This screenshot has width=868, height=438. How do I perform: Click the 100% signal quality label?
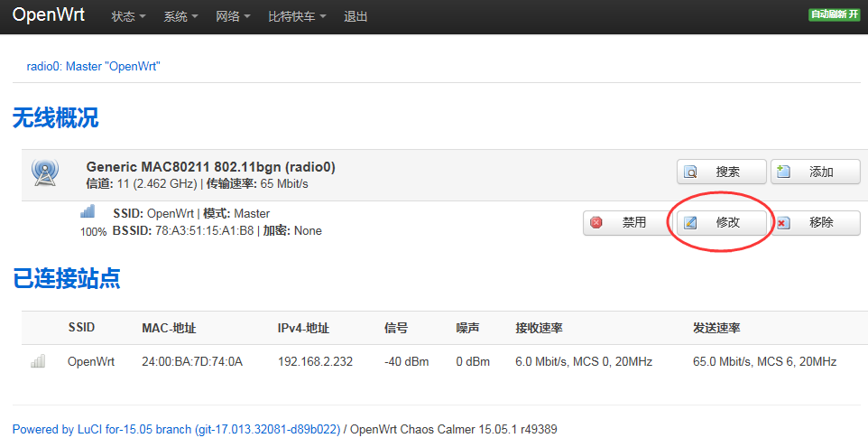93,231
